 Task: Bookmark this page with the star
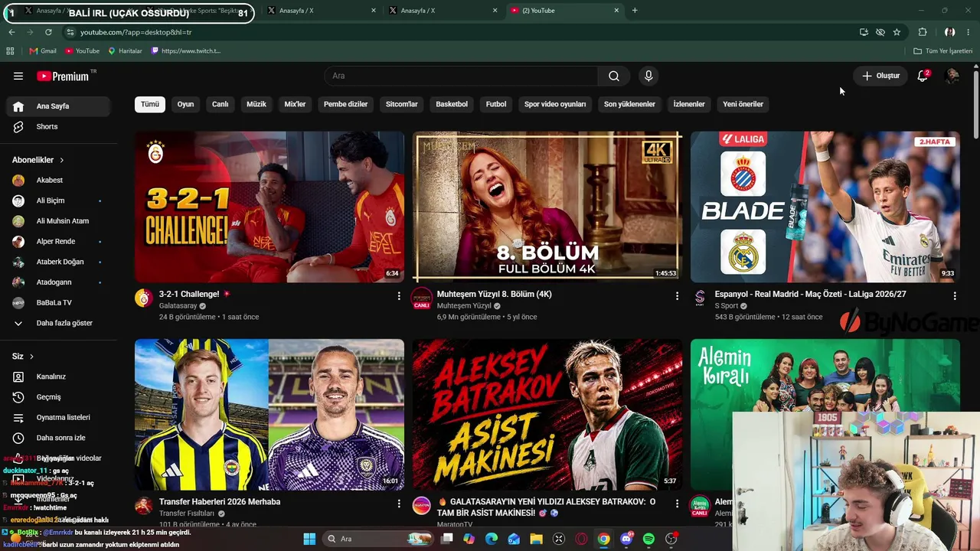click(897, 32)
